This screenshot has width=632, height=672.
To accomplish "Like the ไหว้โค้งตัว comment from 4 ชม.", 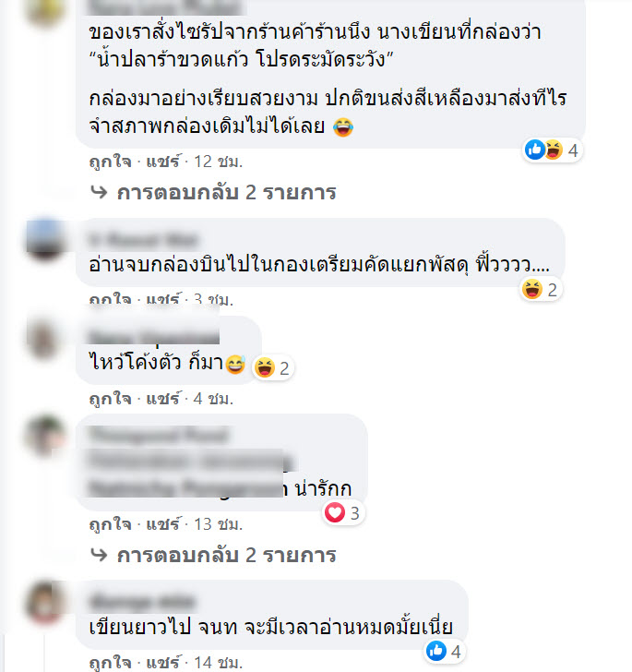I will click(x=110, y=399).
